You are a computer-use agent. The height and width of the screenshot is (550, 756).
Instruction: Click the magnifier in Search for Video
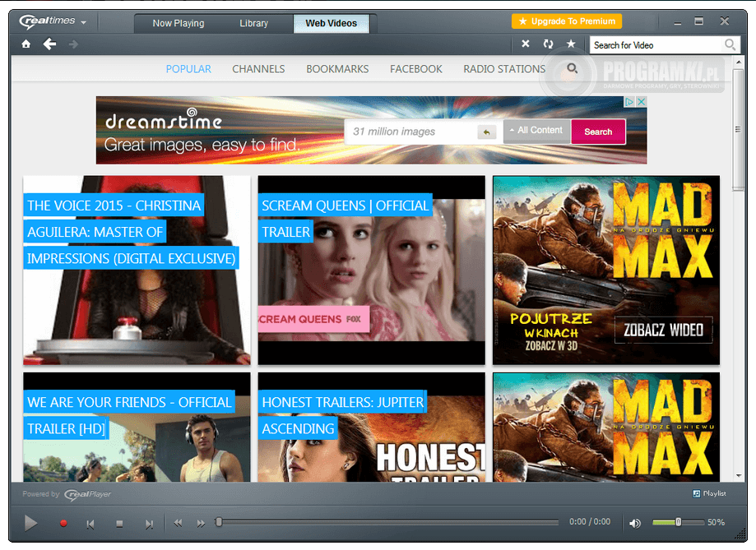730,45
